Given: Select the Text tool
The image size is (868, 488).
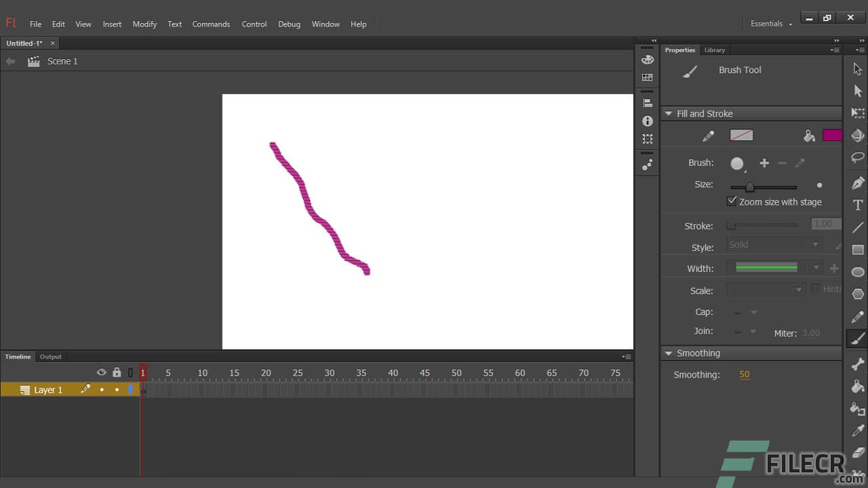Looking at the screenshot, I should tap(857, 203).
